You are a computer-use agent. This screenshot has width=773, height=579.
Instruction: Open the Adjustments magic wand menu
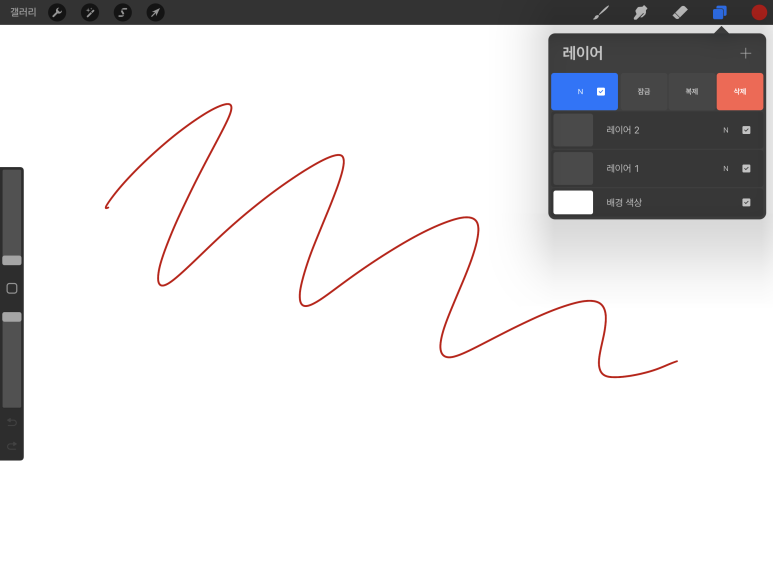coord(90,12)
